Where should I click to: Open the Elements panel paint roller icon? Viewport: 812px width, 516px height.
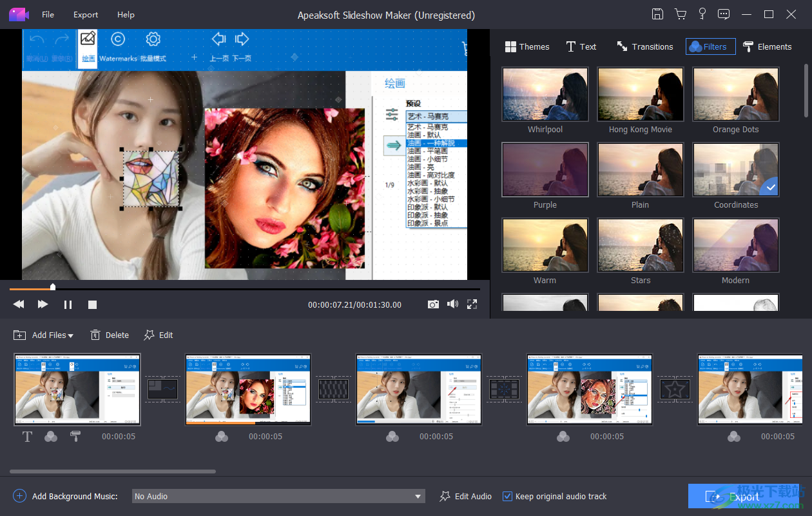click(x=748, y=46)
